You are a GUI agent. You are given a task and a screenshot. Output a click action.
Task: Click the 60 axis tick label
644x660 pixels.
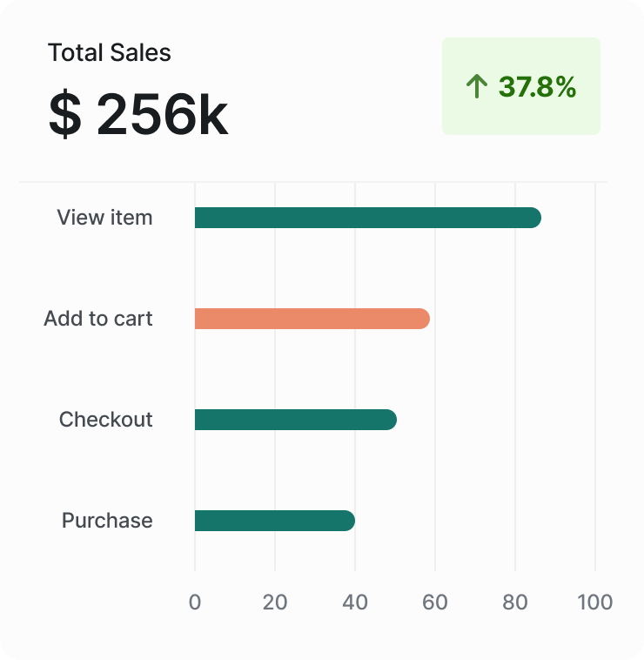[x=435, y=602]
